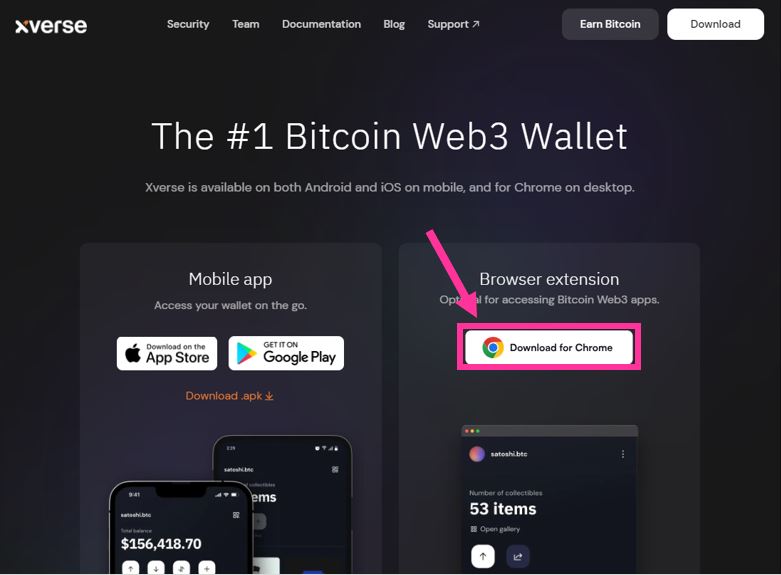Screen dimensions: 781x575
Task: Click the share icon in extension preview
Action: (x=518, y=557)
